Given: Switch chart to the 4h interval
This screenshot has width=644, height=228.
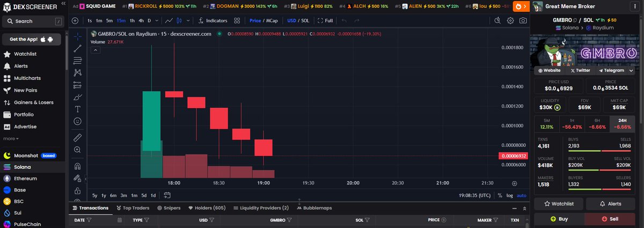Looking at the screenshot, I should click(141, 20).
